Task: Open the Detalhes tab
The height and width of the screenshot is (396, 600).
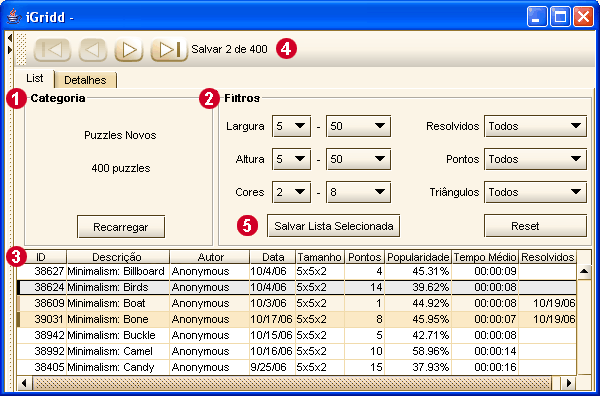Action: 85,80
